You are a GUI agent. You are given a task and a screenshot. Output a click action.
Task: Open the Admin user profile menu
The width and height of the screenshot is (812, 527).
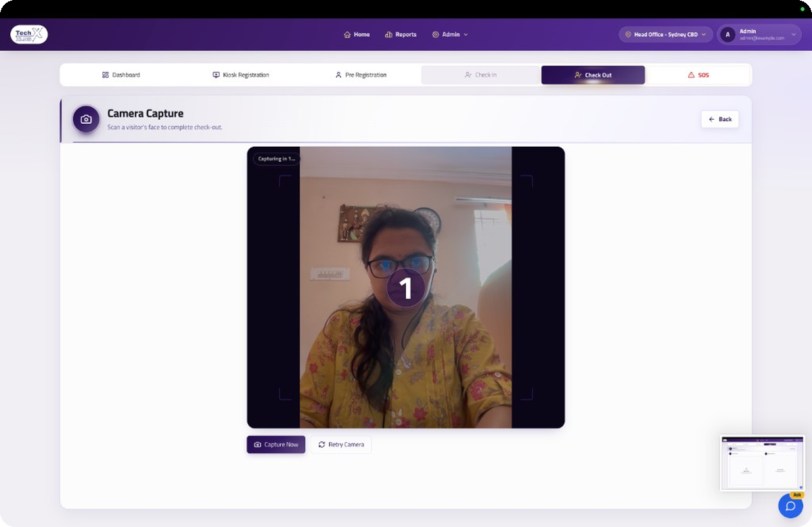[x=759, y=35]
